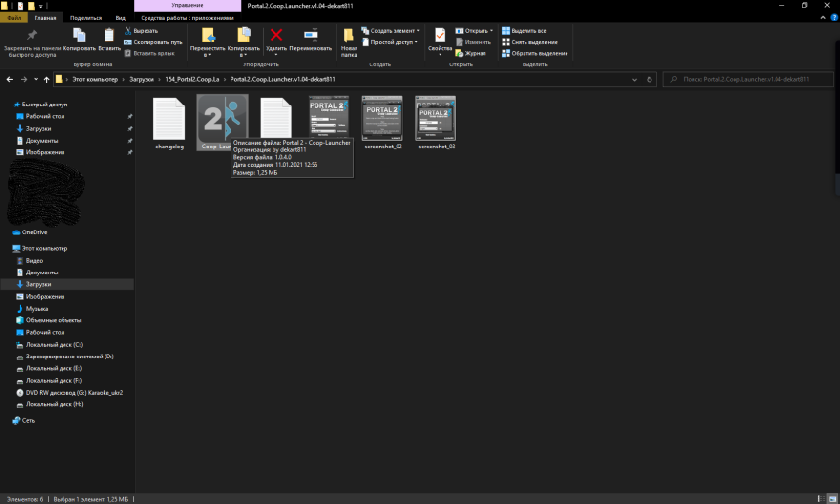
Task: Click Скопировать путь in the ribbon
Action: click(153, 42)
